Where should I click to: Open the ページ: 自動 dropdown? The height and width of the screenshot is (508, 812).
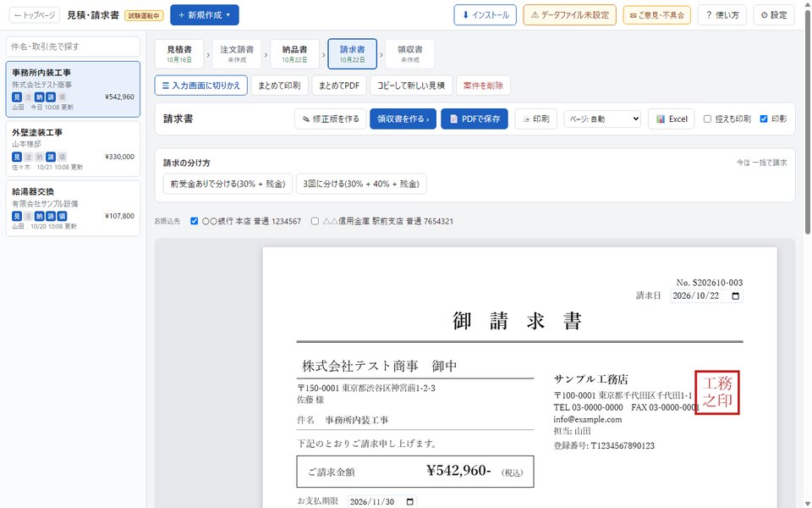[602, 119]
